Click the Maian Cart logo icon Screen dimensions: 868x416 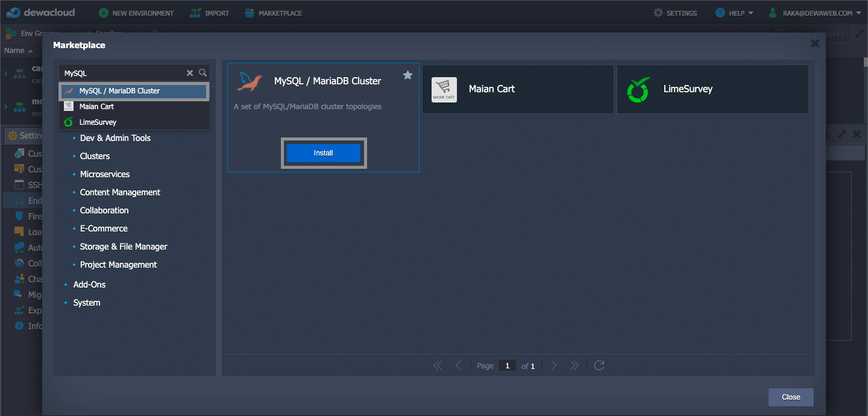[x=444, y=90]
